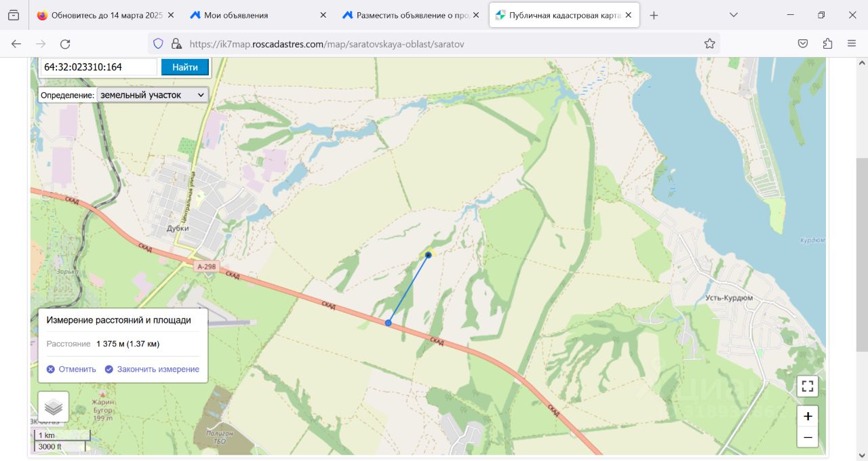
Task: Go back to previous page
Action: 16,43
